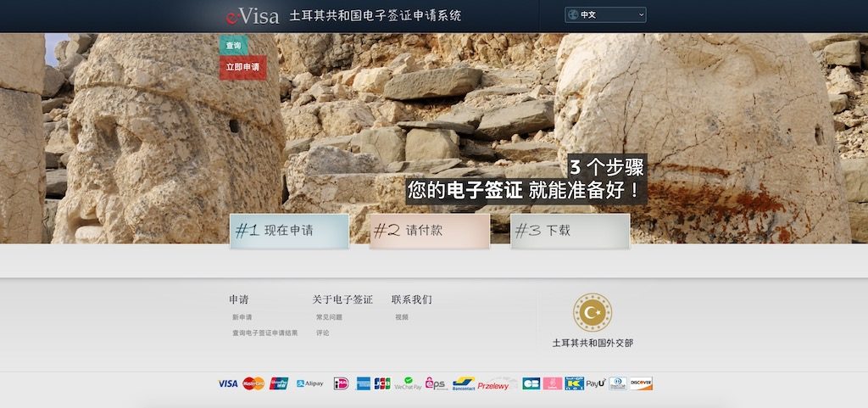Click the Alipay payment logo
Image resolution: width=868 pixels, height=408 pixels.
coord(310,383)
